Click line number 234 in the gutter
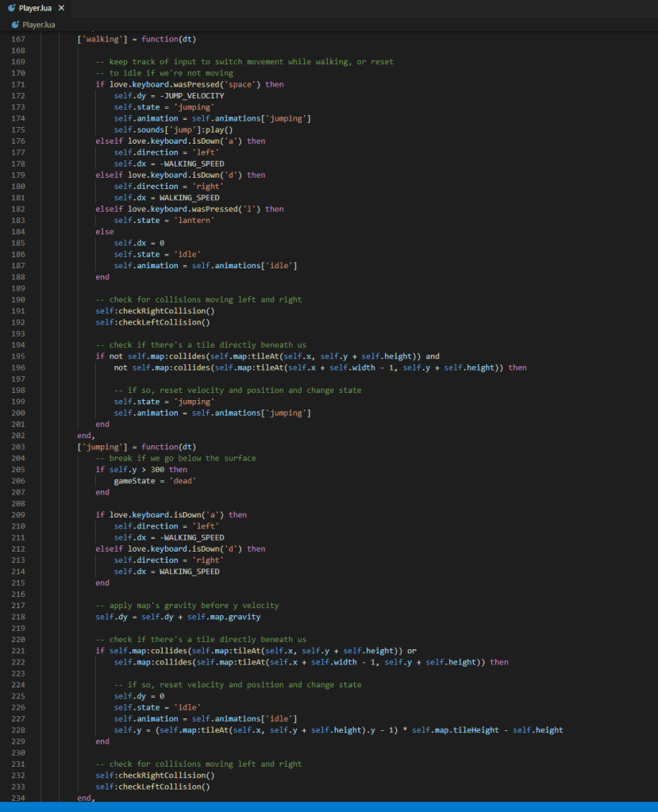658x812 pixels. click(x=18, y=798)
